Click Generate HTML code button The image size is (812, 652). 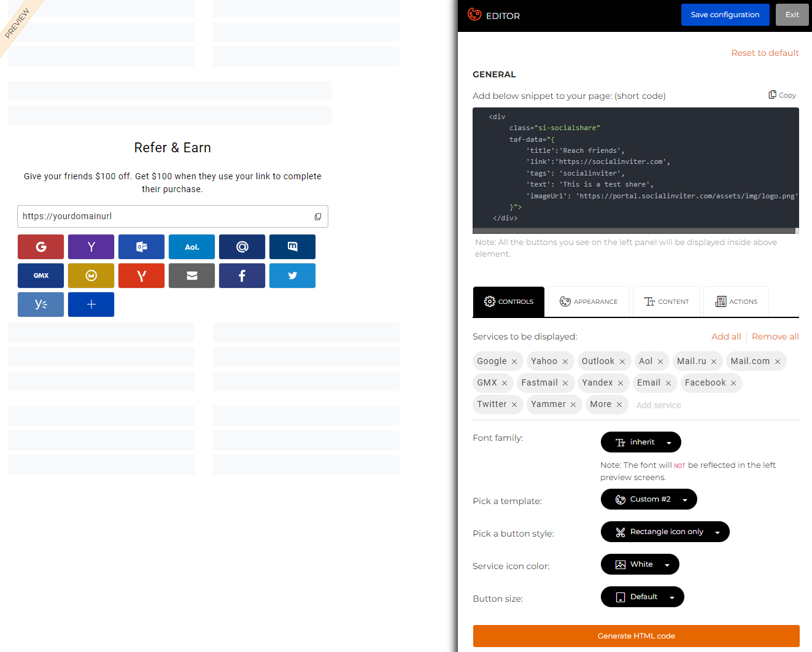(636, 636)
